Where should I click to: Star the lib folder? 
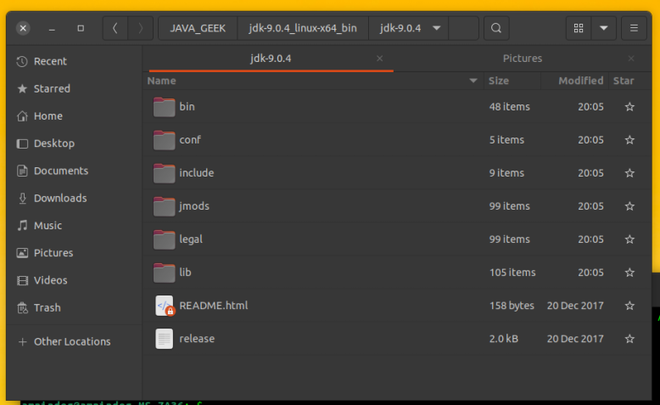630,272
